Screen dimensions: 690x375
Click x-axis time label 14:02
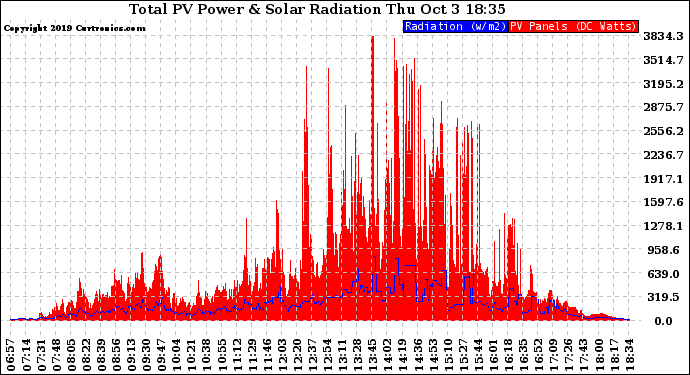tap(388, 354)
